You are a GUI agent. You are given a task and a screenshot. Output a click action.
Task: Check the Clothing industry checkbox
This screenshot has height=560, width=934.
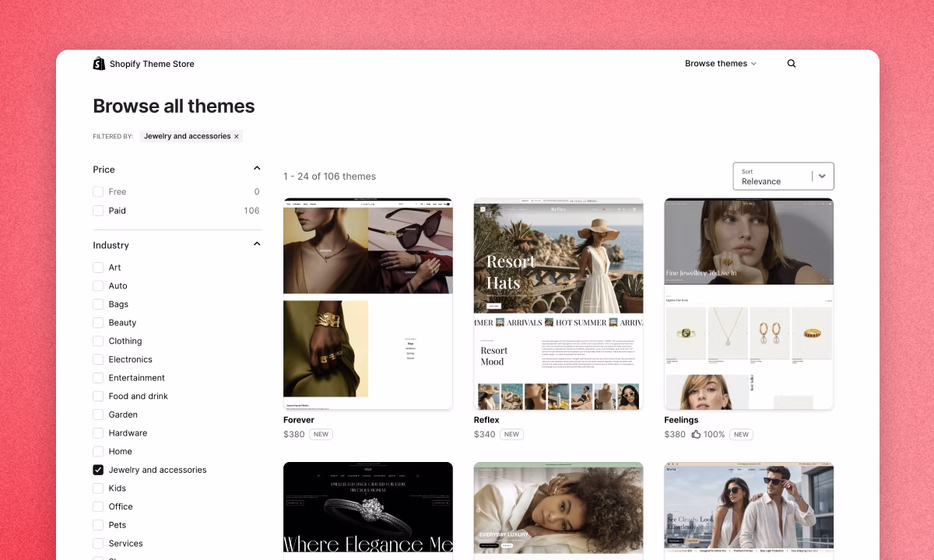point(98,341)
